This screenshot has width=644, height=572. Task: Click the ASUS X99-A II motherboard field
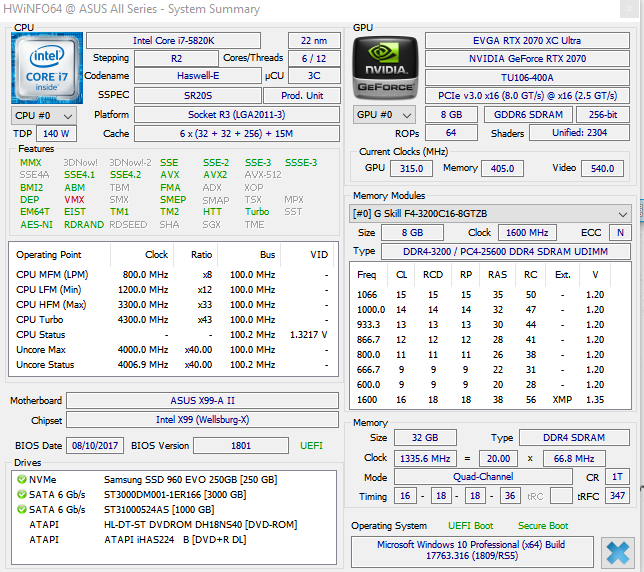click(202, 400)
